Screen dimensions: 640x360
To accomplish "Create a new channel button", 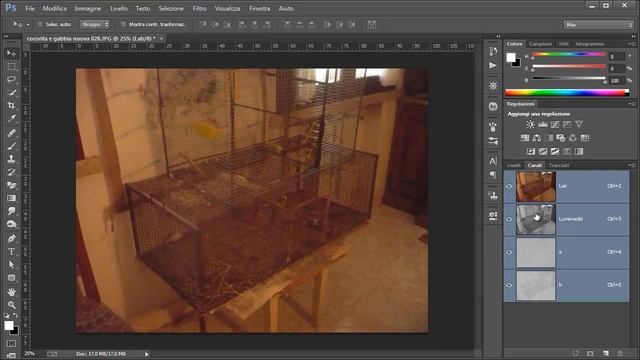I will [606, 353].
